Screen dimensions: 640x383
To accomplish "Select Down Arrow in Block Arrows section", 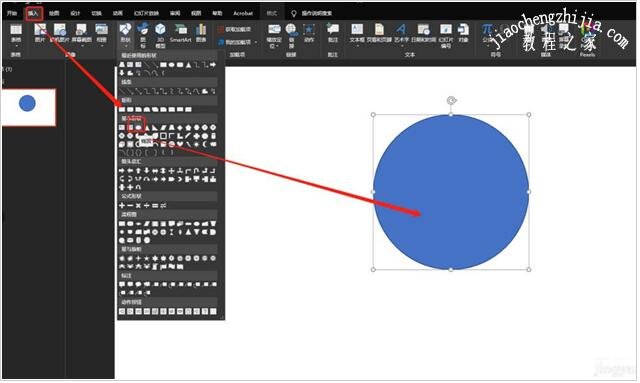I will point(147,171).
